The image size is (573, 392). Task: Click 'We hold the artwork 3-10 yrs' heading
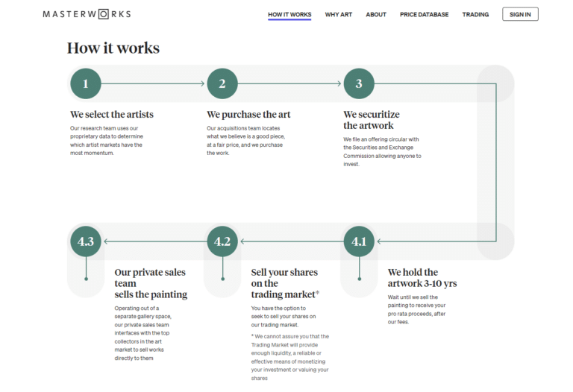pos(422,278)
